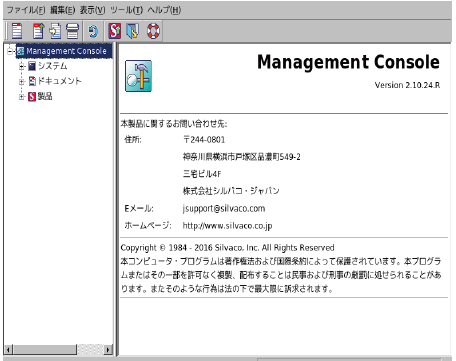Open the http://www.silvaco.co.jp homepage link
The image size is (456, 361).
click(227, 226)
